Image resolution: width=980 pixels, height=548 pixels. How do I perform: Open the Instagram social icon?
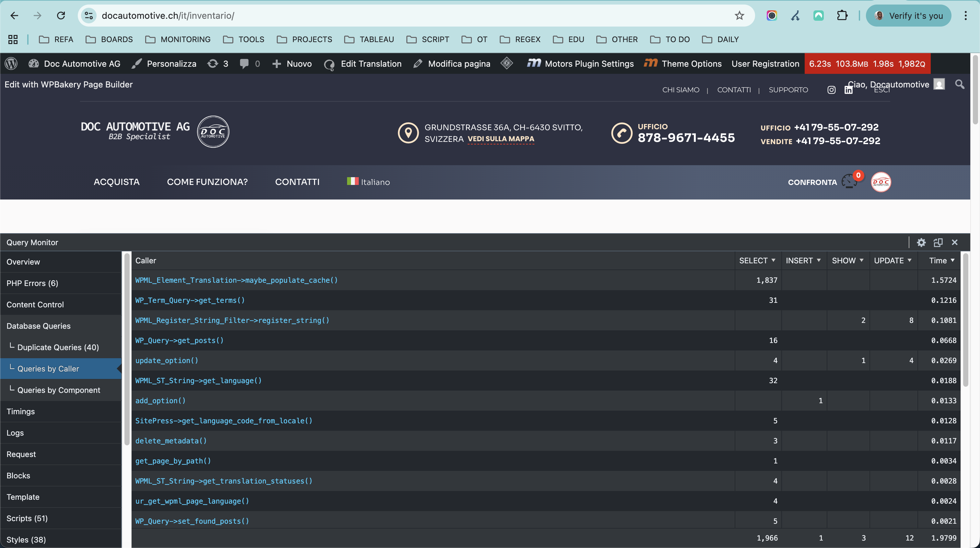(831, 90)
